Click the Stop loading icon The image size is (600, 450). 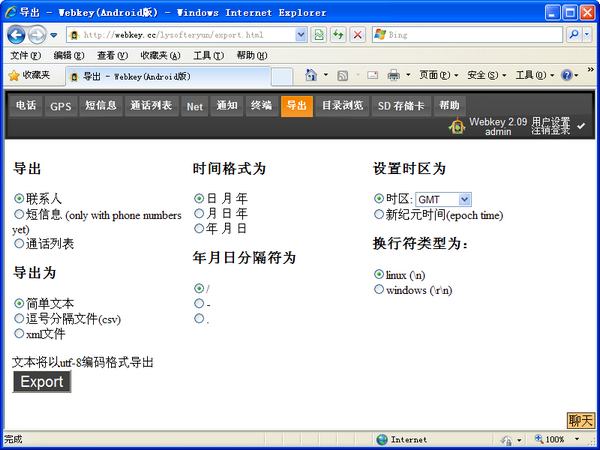coord(357,34)
